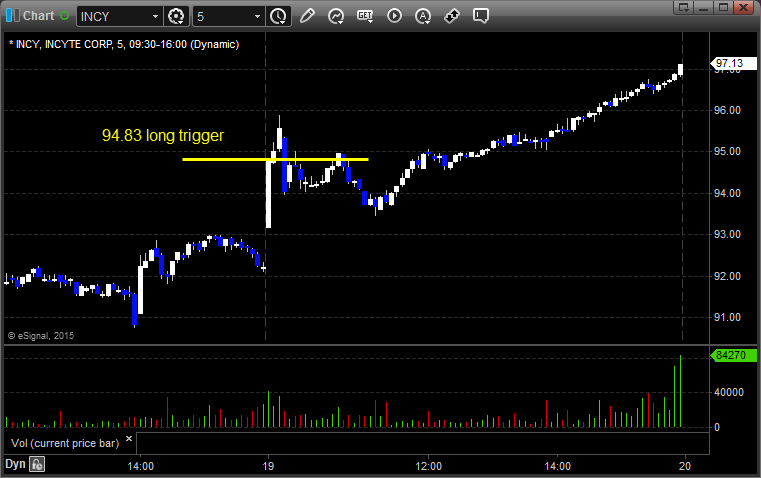761x478 pixels.
Task: Click the link arrows icon in toolbar
Action: tap(452, 16)
